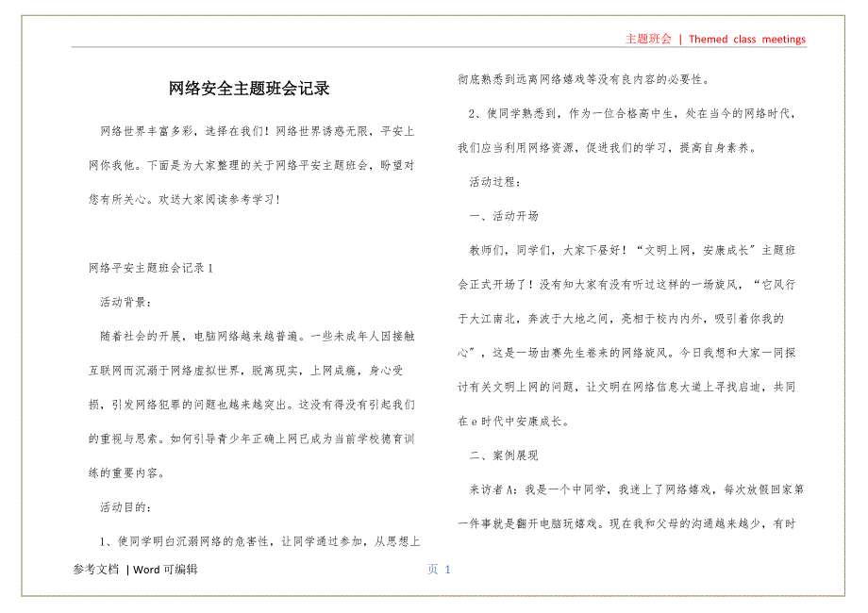Click the "一、活动开场" section heading

pyautogui.click(x=504, y=216)
